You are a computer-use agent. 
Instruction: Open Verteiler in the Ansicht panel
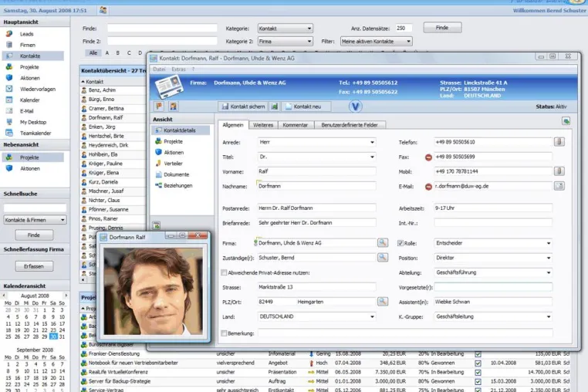coord(173,164)
